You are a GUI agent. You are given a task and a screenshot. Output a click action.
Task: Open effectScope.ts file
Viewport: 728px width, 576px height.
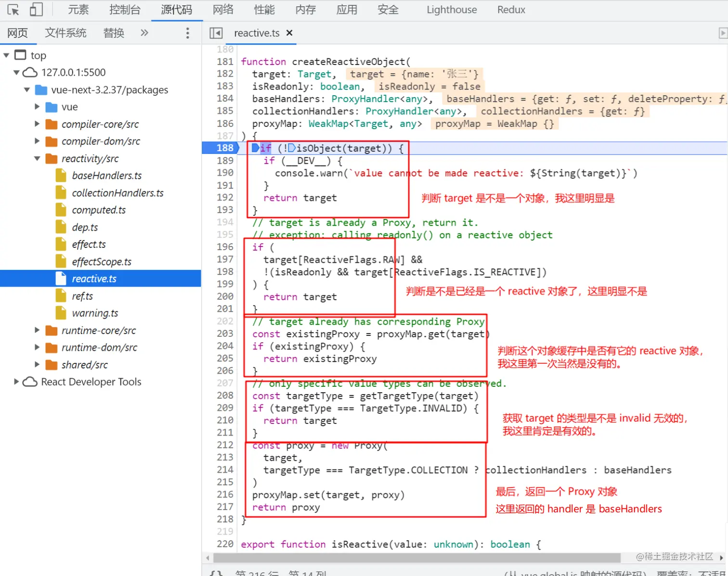(x=101, y=261)
